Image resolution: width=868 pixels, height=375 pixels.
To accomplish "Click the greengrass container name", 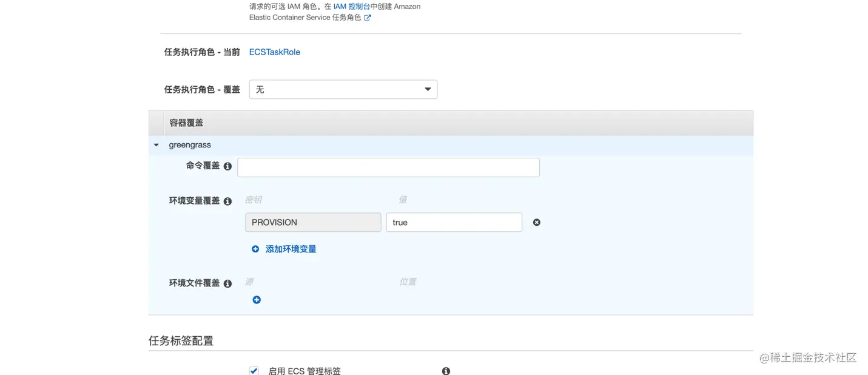I will click(190, 145).
